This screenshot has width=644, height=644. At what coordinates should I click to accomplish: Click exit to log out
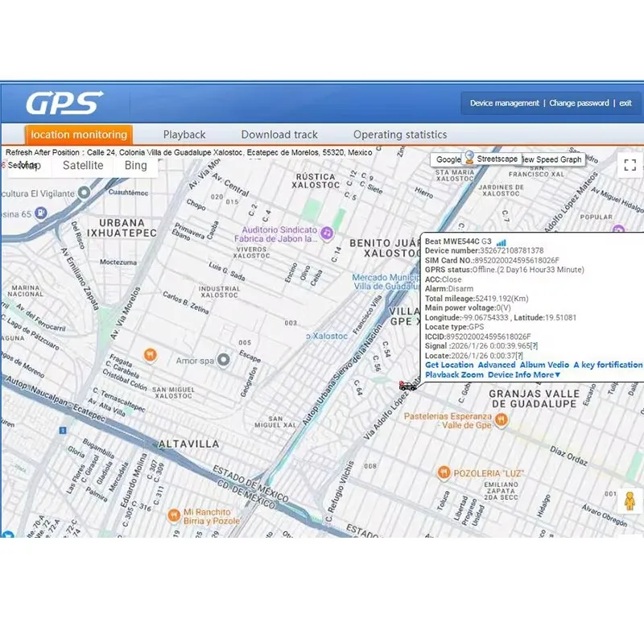(625, 103)
